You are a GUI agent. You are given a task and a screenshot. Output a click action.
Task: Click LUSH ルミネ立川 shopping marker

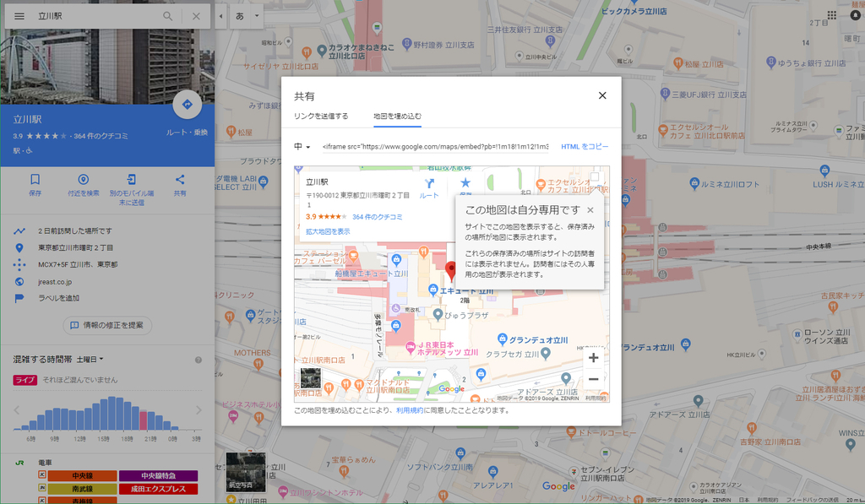(x=824, y=171)
